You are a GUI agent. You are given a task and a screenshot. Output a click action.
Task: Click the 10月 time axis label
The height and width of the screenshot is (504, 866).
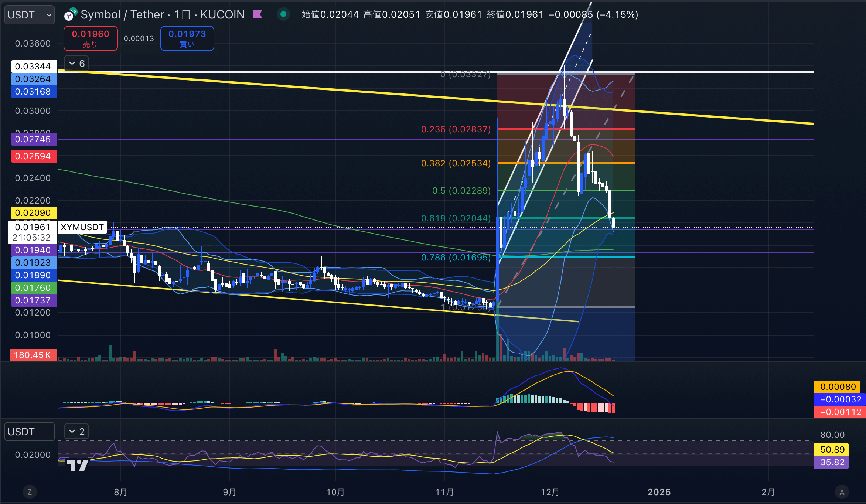click(x=335, y=492)
